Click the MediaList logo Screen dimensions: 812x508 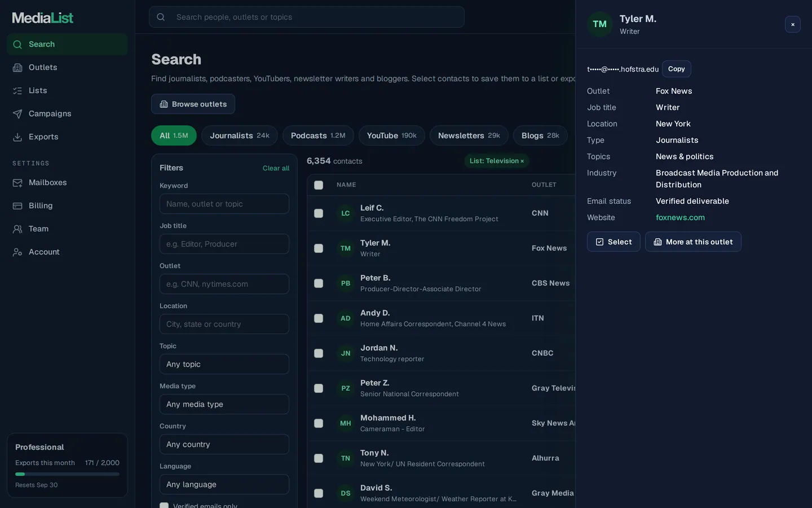click(x=43, y=18)
